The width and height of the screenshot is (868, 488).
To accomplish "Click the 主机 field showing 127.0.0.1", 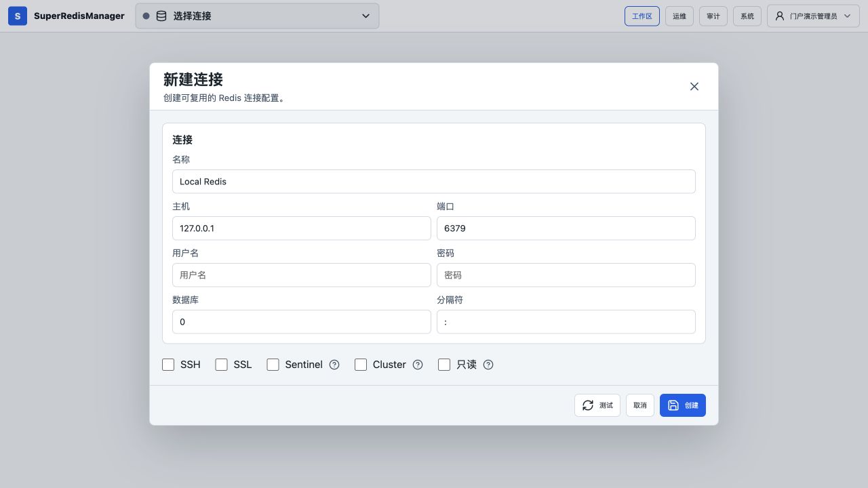I will (302, 228).
